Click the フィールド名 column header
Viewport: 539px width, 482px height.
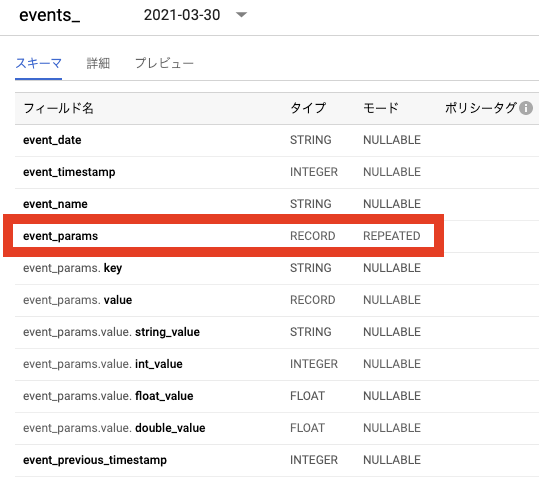[58, 108]
